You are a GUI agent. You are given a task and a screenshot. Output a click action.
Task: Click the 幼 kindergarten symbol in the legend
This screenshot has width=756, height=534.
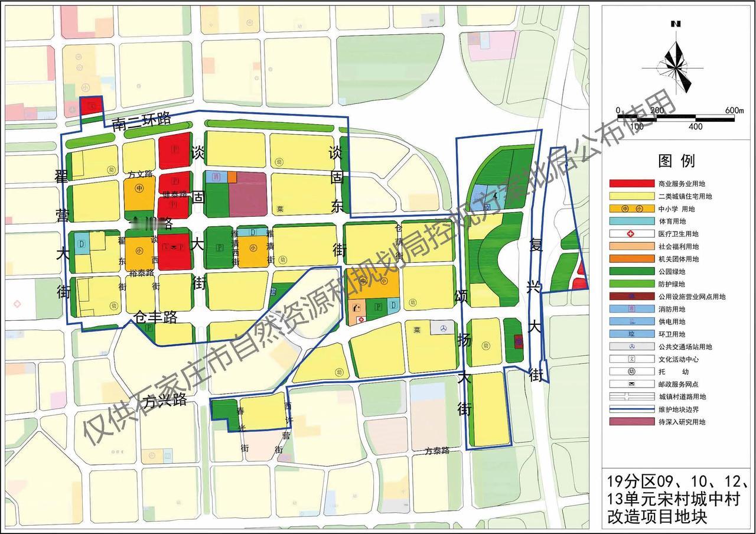point(631,372)
